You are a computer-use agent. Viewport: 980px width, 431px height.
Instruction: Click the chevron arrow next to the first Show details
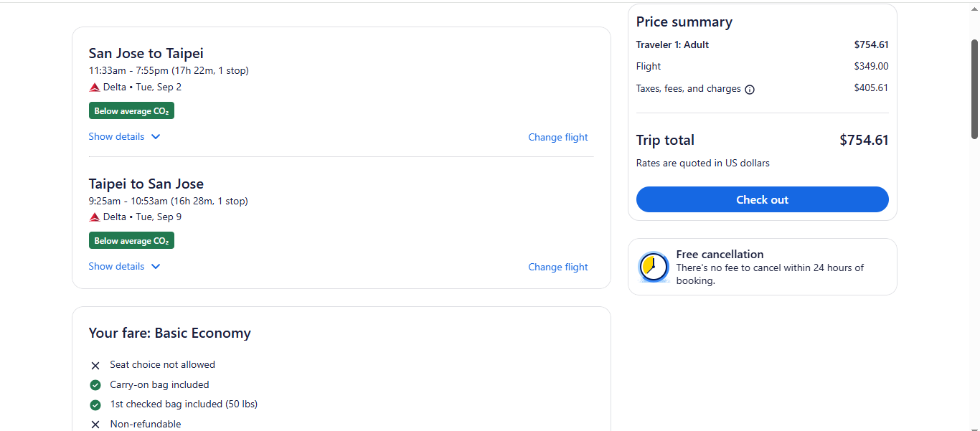coord(156,137)
